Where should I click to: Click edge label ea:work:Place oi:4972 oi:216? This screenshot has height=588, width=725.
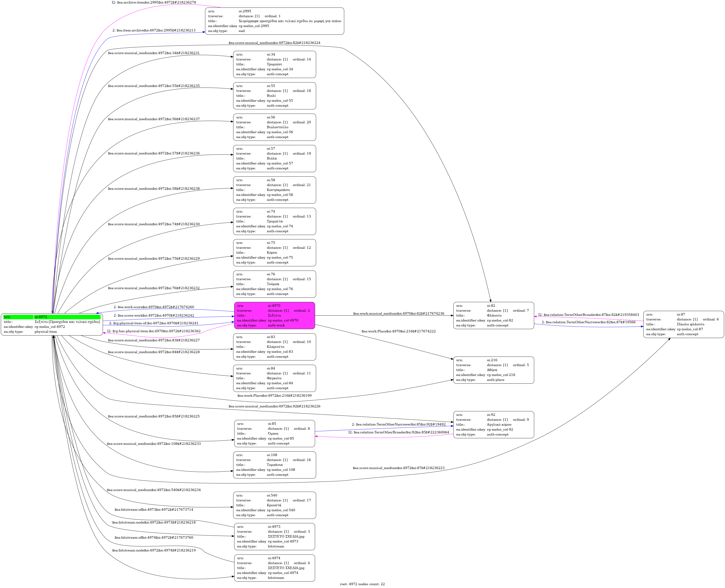tap(274, 395)
